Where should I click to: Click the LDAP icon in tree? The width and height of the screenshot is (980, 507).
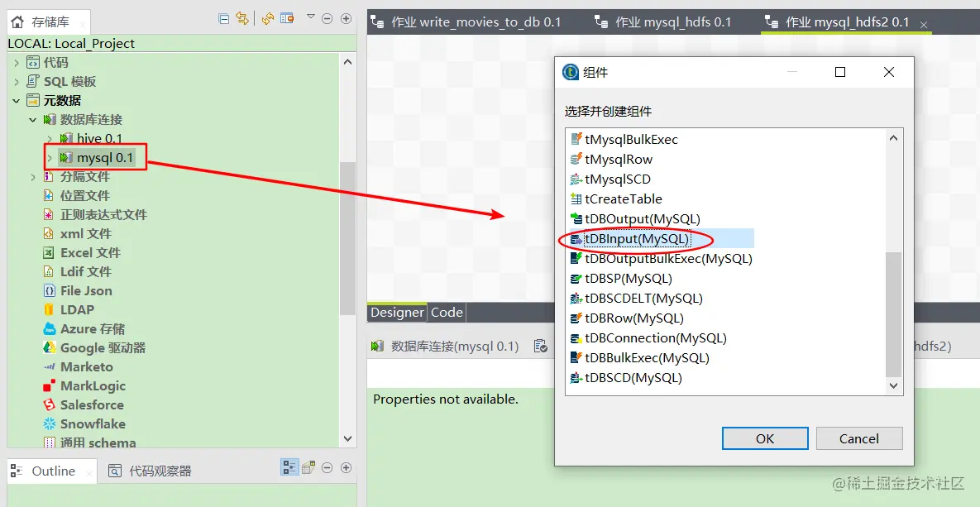(x=49, y=309)
